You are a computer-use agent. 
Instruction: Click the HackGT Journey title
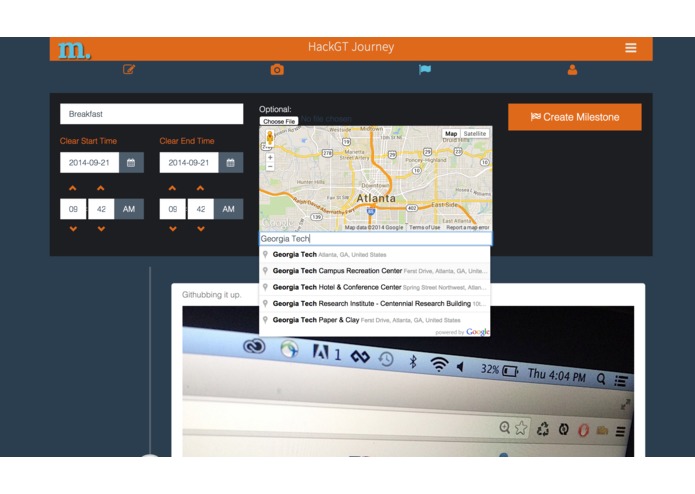(x=351, y=47)
